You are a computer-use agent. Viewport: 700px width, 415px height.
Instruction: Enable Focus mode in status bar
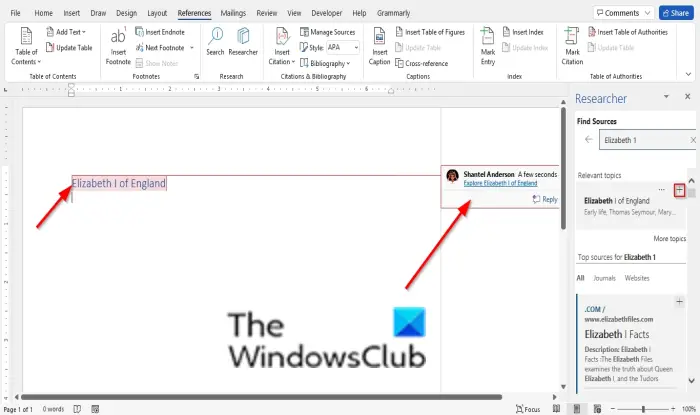528,409
